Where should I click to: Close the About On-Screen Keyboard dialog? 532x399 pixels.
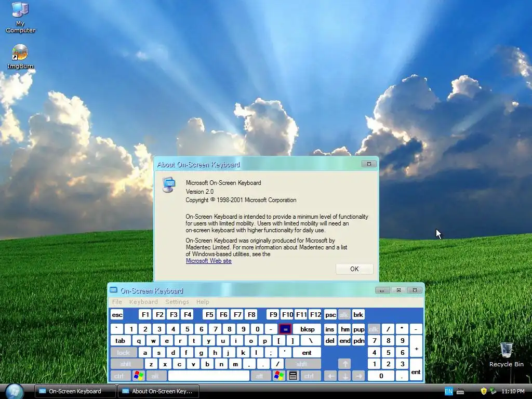(x=369, y=164)
